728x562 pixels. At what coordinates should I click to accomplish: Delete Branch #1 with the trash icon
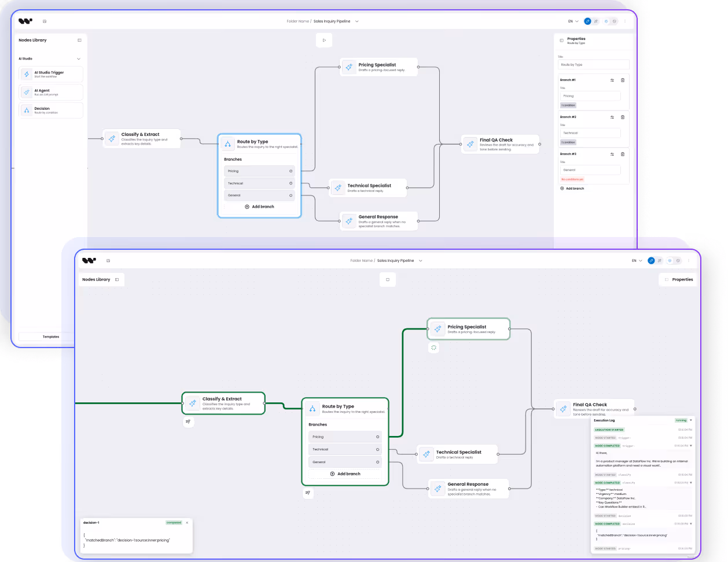point(623,80)
